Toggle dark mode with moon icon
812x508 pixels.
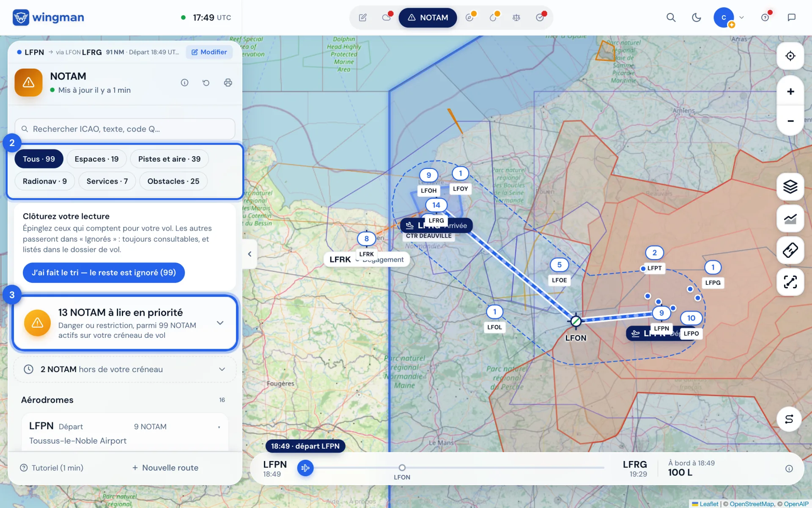click(696, 17)
